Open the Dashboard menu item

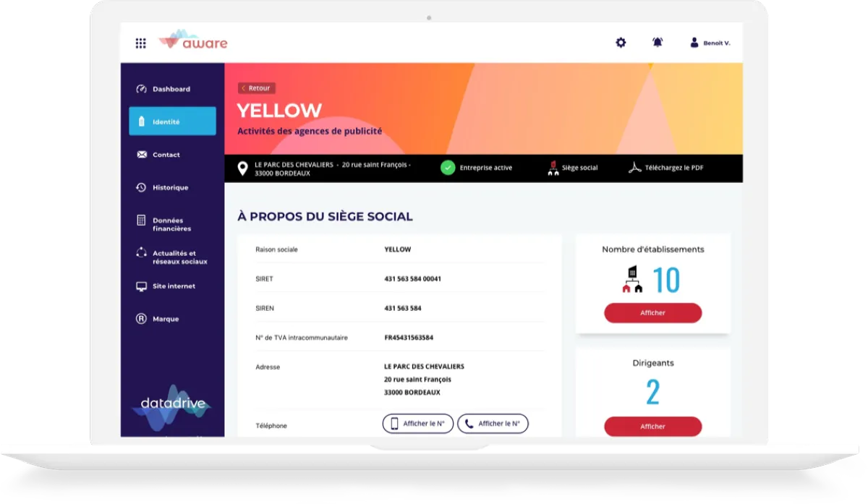coord(172,89)
